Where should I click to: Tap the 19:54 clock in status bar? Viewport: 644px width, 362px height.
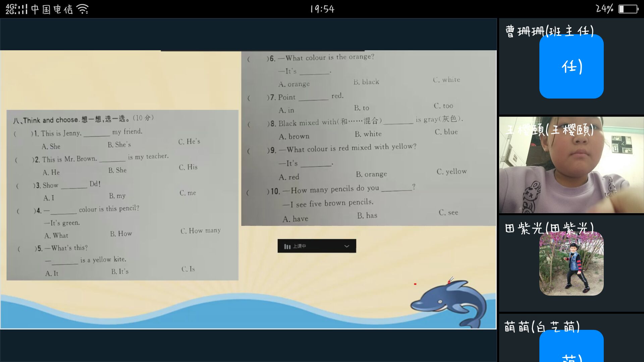point(322,9)
